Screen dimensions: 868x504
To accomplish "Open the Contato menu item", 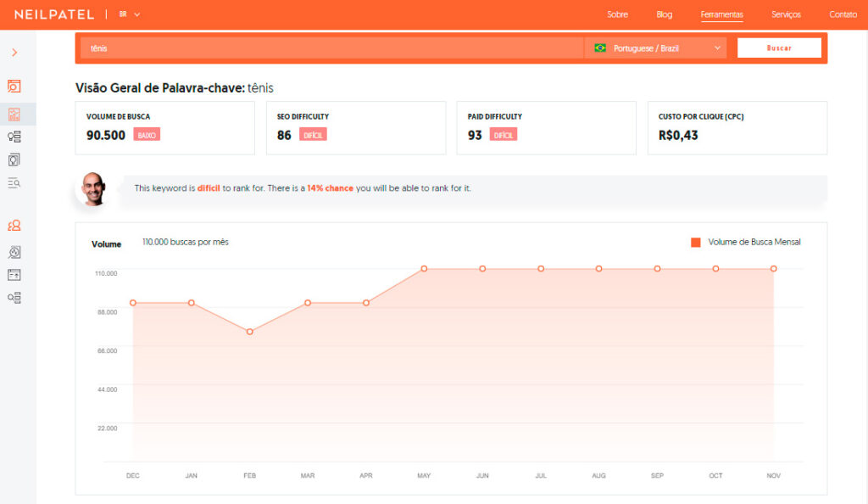I will point(843,14).
